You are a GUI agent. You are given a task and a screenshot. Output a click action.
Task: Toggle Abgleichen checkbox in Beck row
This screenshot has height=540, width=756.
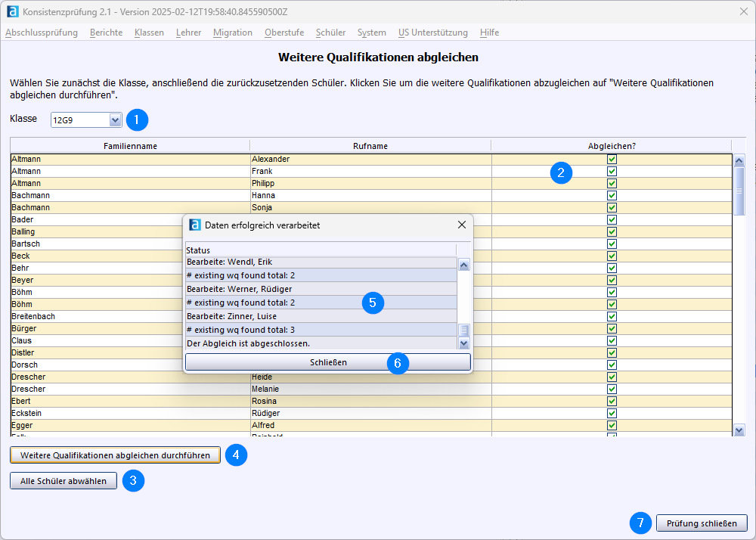pyautogui.click(x=612, y=256)
